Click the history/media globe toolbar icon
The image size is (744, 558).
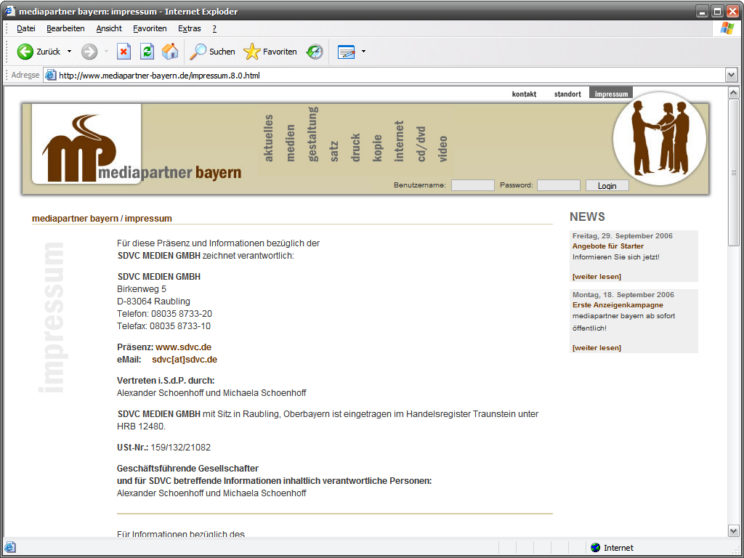click(315, 51)
